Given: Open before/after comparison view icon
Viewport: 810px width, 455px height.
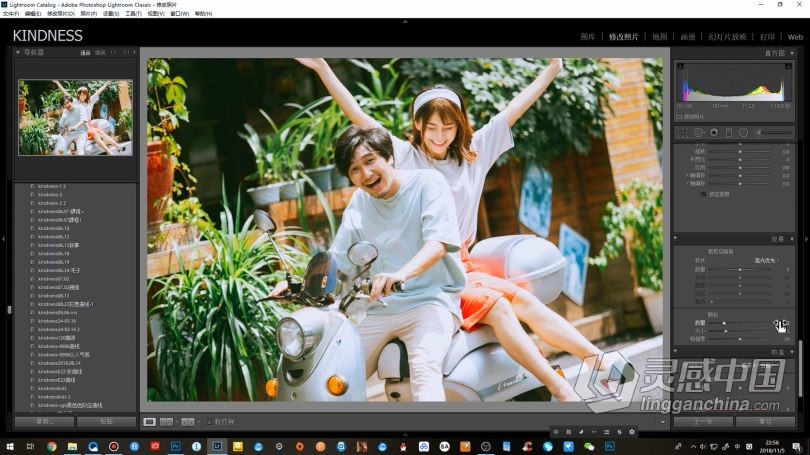Looking at the screenshot, I should pyautogui.click(x=168, y=422).
